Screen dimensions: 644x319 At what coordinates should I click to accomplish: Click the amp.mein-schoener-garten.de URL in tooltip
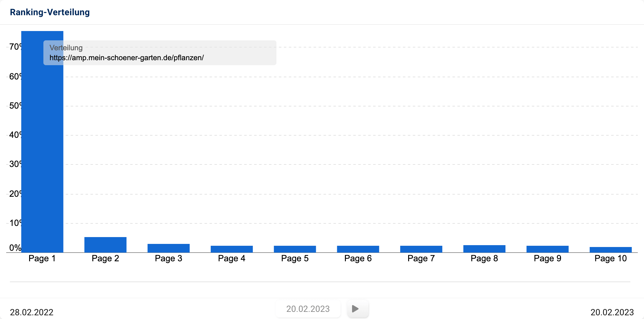pyautogui.click(x=126, y=58)
